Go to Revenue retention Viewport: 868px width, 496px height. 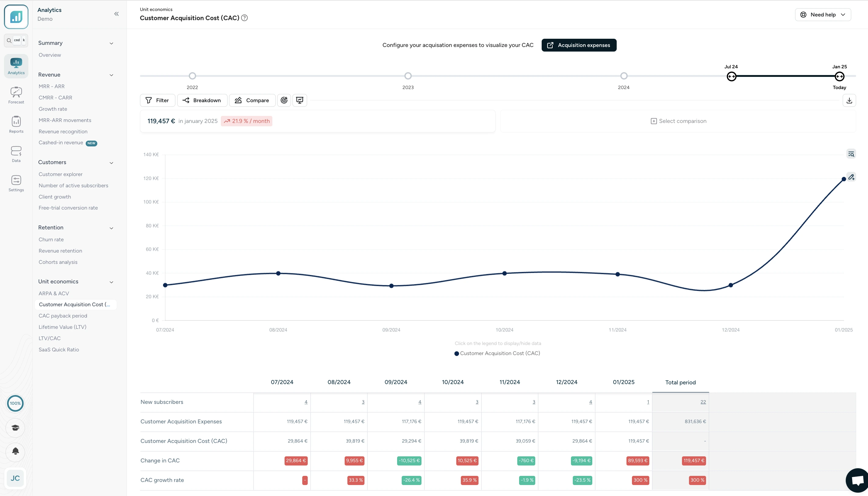coord(60,251)
